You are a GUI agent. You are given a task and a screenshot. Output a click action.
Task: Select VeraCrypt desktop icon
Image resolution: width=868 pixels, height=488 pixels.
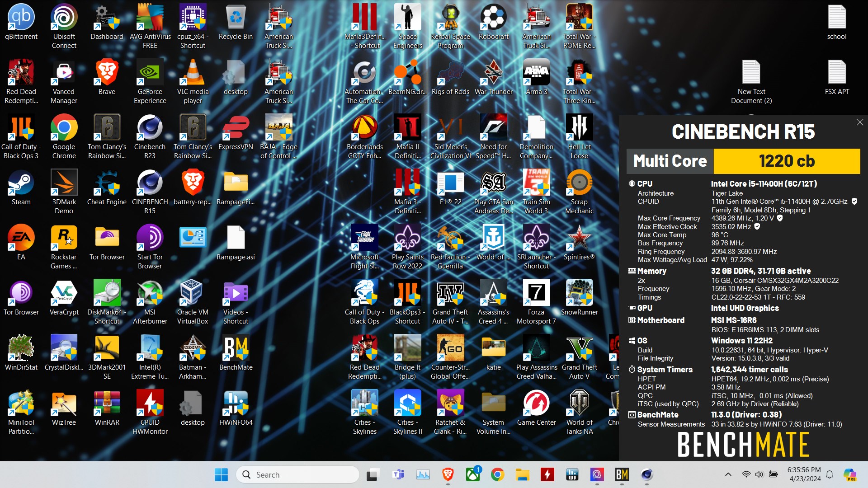coord(64,298)
